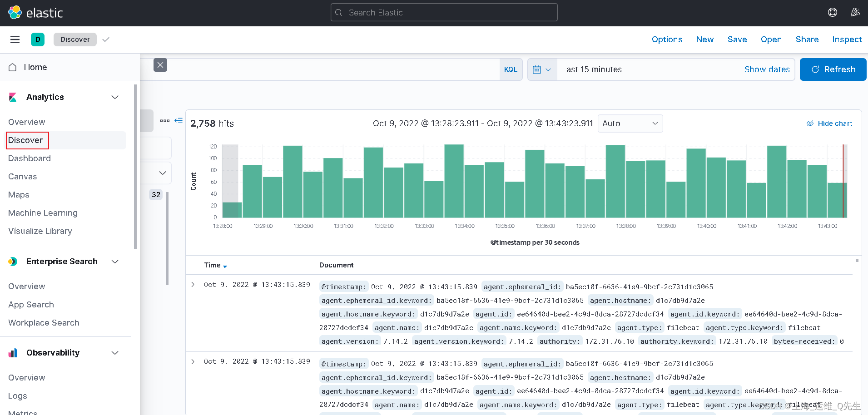Screen dimensions: 868x415
Task: Open Machine Learning
Action: click(43, 213)
